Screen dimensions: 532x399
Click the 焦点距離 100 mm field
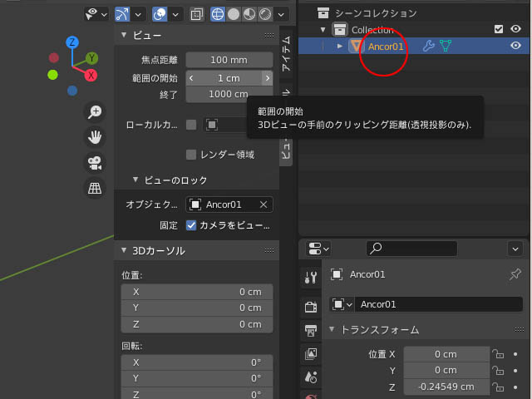229,60
